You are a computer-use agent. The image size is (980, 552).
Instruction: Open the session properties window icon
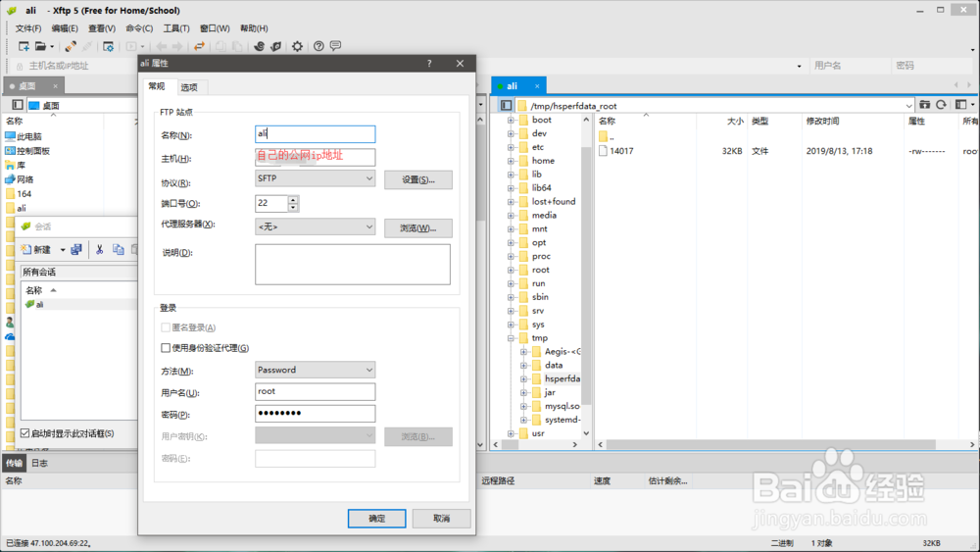coord(108,46)
